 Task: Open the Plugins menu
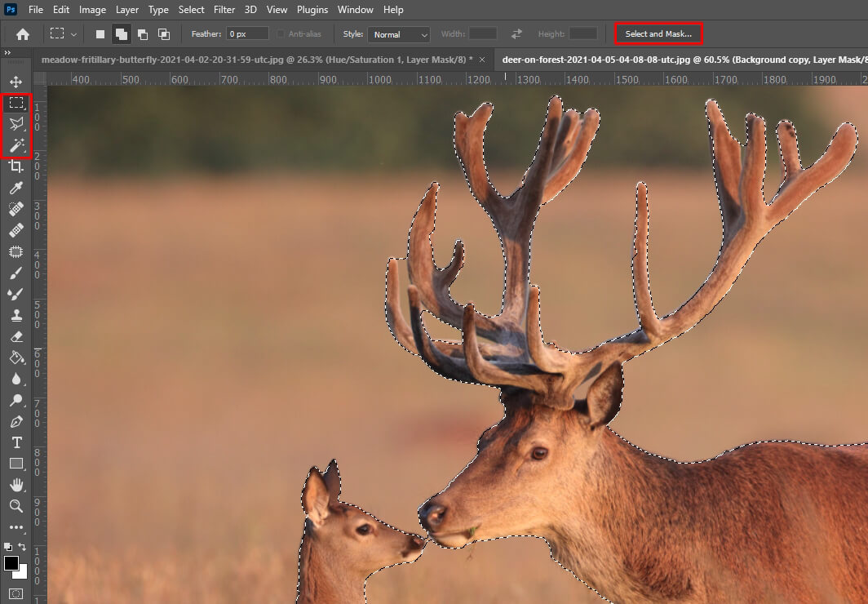point(312,10)
